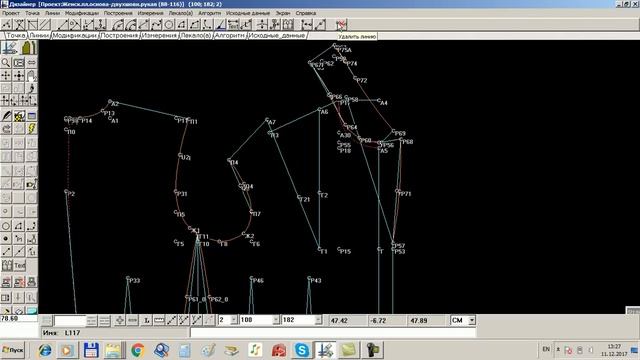Click the diagonal hatch lines icon in top toolbar
Screen dimensions: 640x360
45,25
